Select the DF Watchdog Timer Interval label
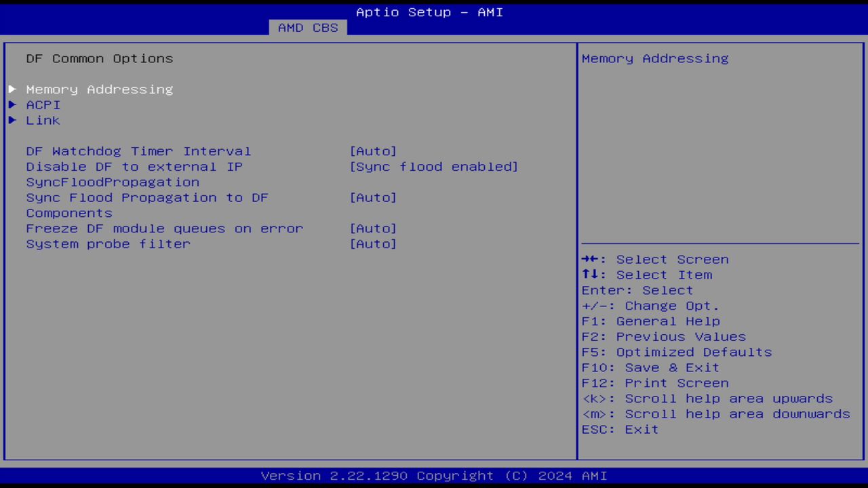The height and width of the screenshot is (488, 868). (x=138, y=151)
